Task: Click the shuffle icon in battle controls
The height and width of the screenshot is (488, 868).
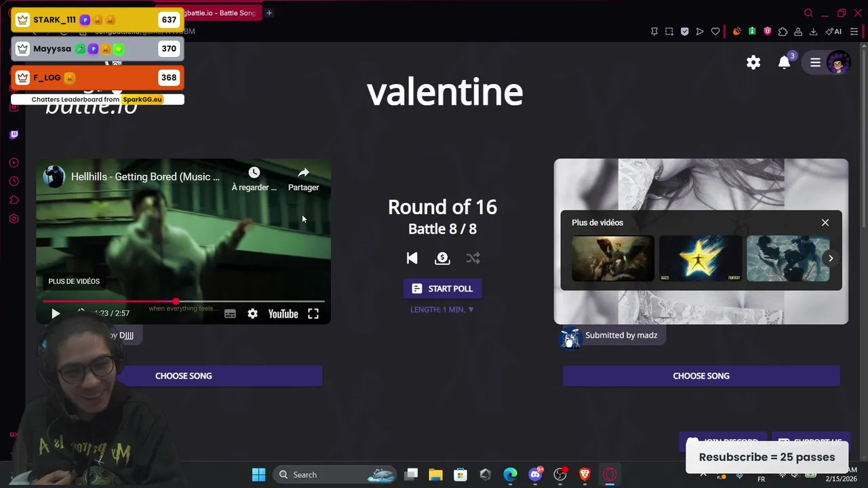Action: (473, 258)
